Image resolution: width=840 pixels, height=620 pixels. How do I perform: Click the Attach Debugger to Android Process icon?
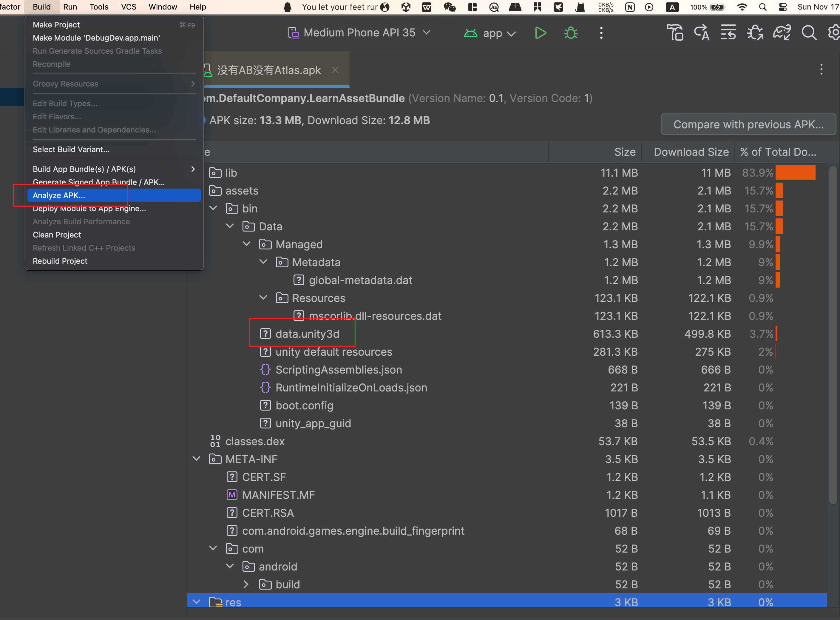755,33
